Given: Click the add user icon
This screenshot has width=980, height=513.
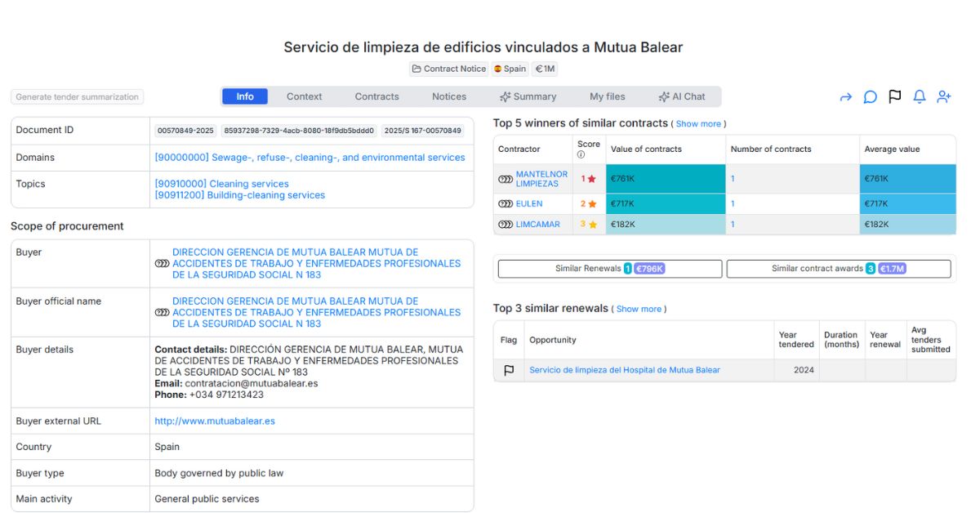Looking at the screenshot, I should (944, 96).
